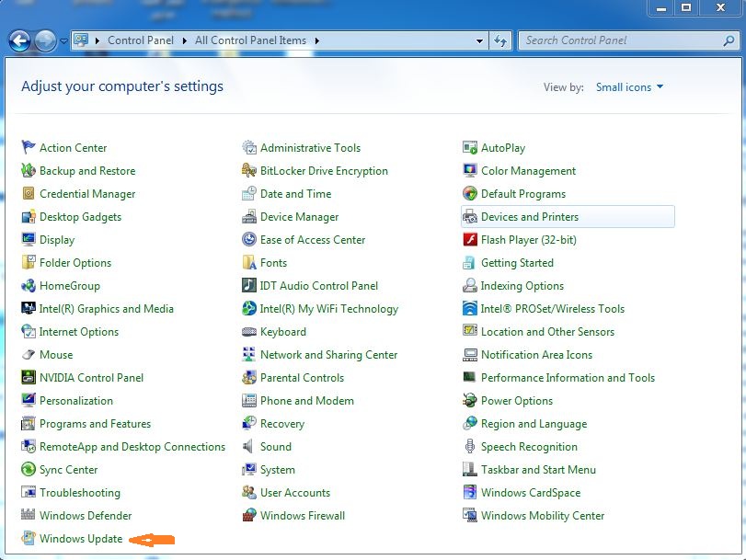Open Network and Sharing Center link

click(x=328, y=354)
